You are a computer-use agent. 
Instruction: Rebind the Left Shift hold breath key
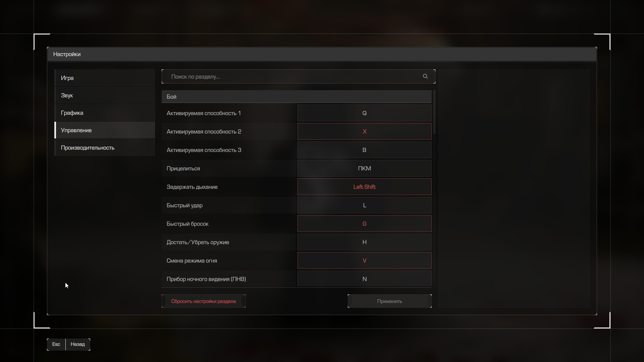pos(364,187)
